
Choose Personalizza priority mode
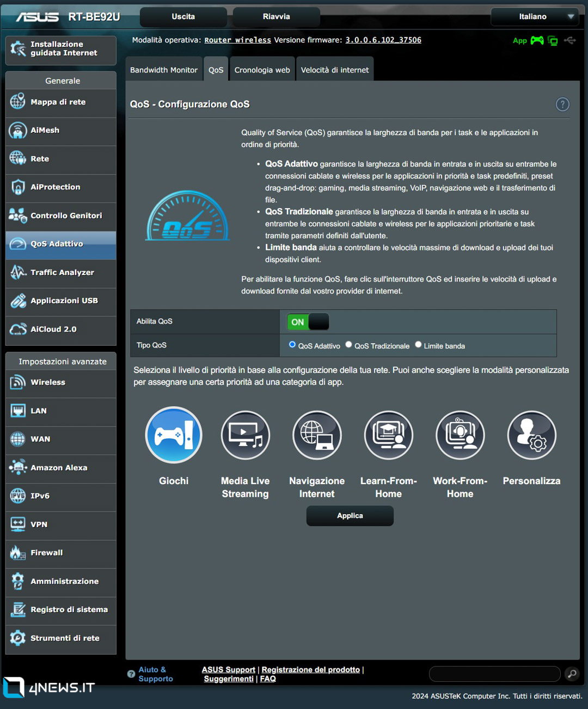click(532, 435)
